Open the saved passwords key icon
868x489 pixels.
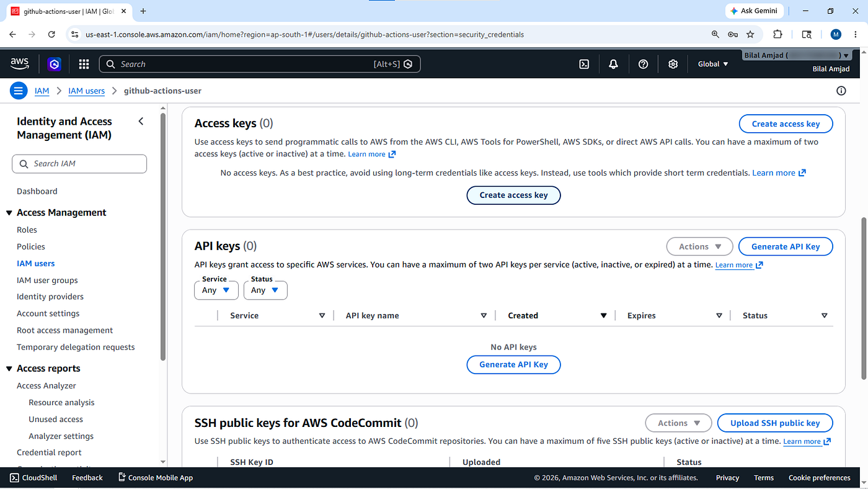(733, 35)
